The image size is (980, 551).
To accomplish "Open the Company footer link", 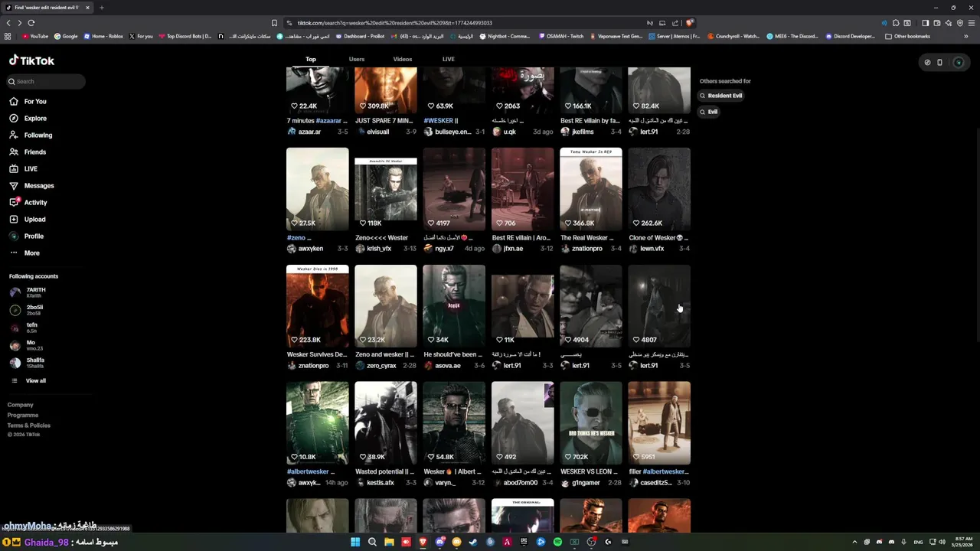I will click(21, 405).
